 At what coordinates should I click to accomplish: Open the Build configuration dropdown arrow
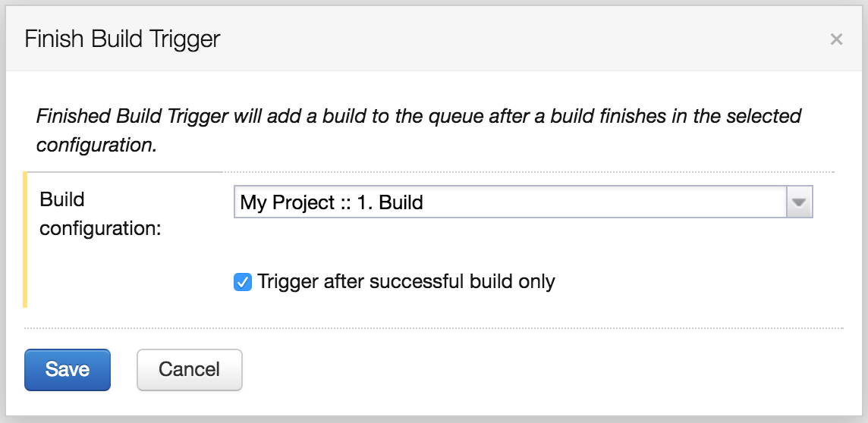click(799, 202)
